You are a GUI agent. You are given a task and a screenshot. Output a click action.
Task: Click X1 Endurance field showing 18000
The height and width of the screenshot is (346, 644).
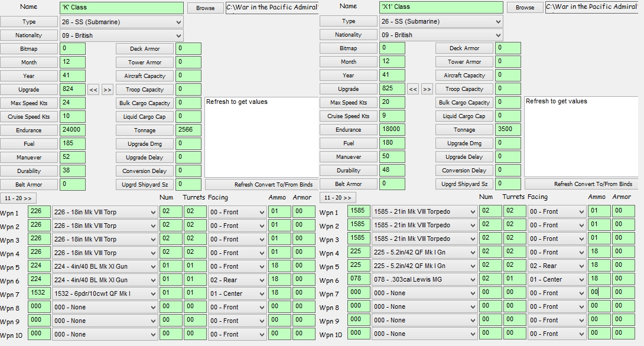tap(392, 129)
